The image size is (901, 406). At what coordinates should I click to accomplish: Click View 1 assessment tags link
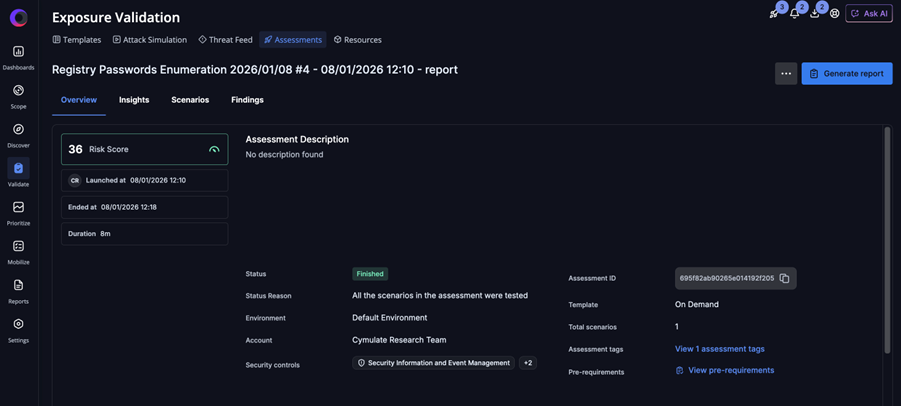pos(719,349)
